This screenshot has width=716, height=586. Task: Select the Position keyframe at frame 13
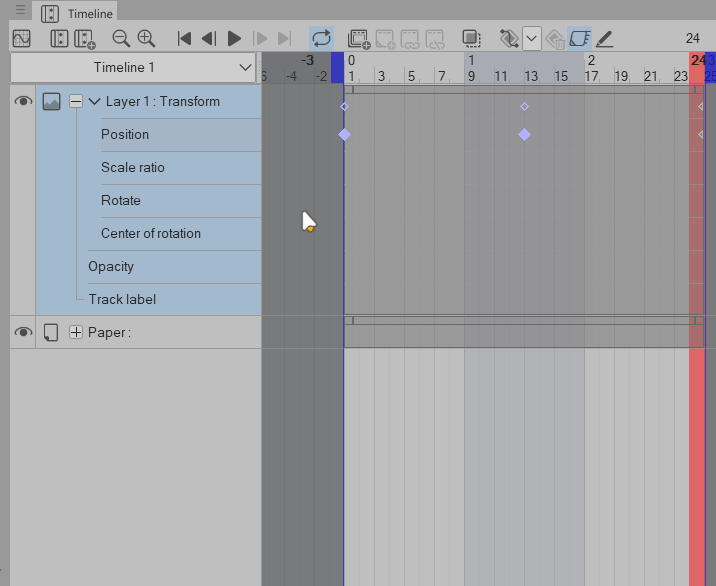(524, 134)
